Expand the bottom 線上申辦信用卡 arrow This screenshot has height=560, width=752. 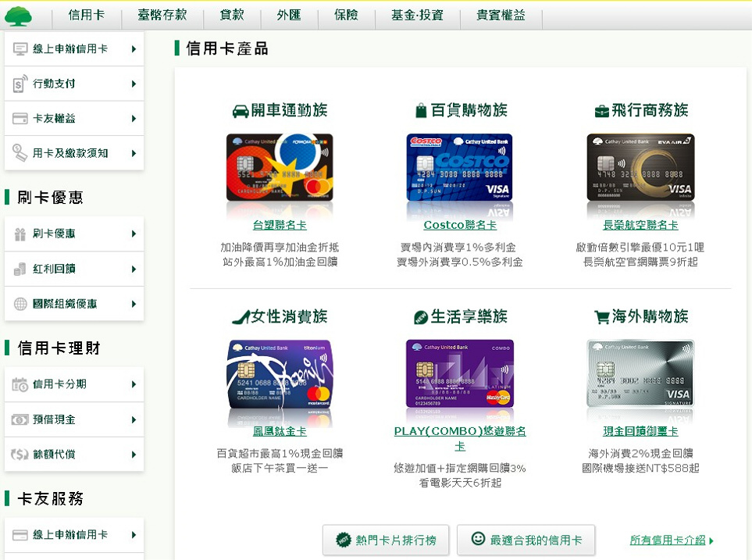(134, 535)
